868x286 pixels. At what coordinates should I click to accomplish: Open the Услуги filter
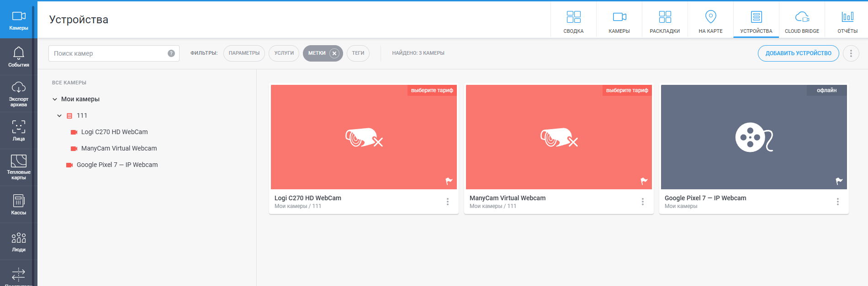click(284, 53)
